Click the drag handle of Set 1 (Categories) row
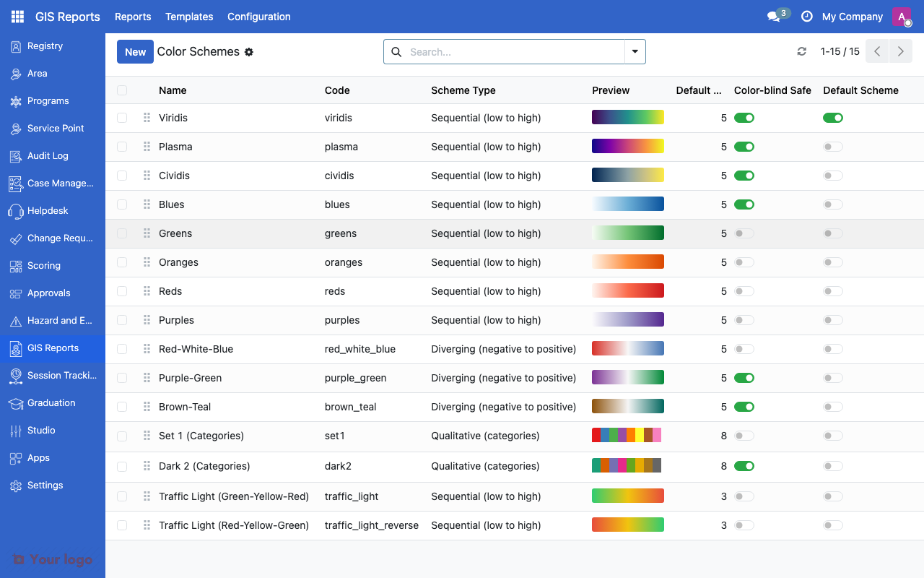 pyautogui.click(x=147, y=436)
